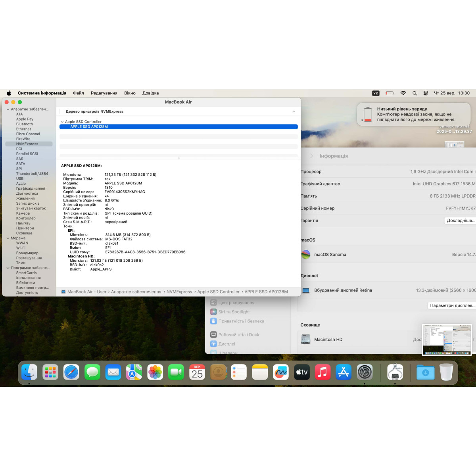476x476 pixels.
Task: Open Maps app in the dock
Action: [x=134, y=372]
